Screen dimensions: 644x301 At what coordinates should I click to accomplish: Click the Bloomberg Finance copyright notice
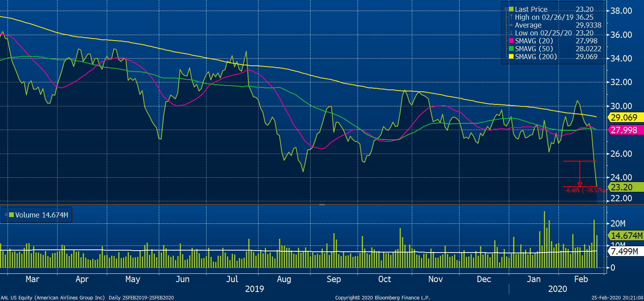tap(382, 297)
